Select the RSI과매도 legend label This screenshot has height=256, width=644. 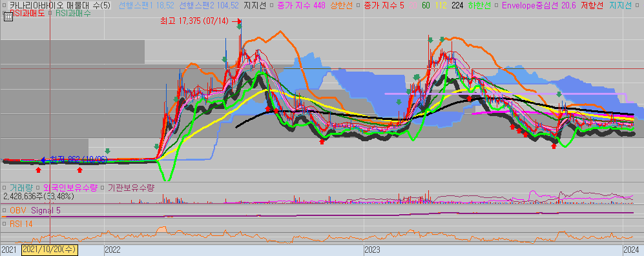[x=28, y=13]
